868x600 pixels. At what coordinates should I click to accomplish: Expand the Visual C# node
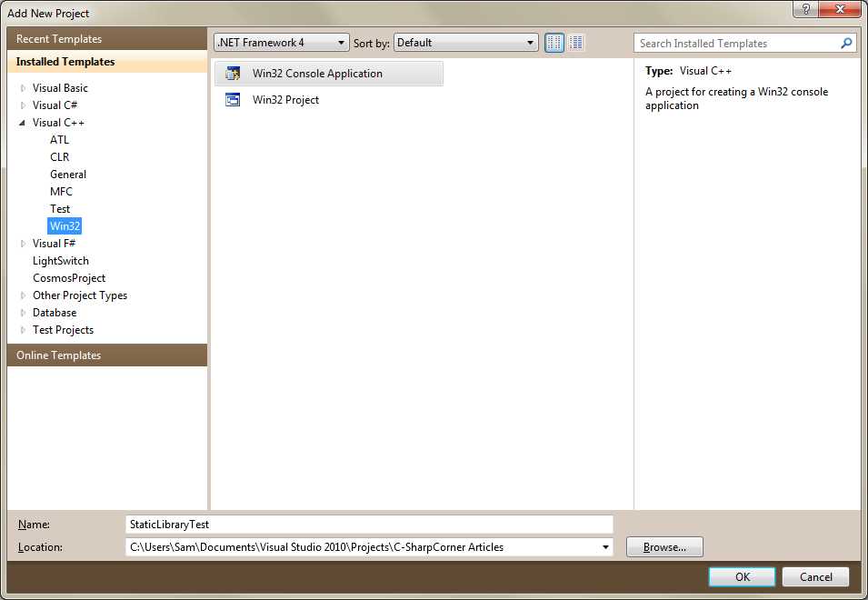click(x=23, y=105)
